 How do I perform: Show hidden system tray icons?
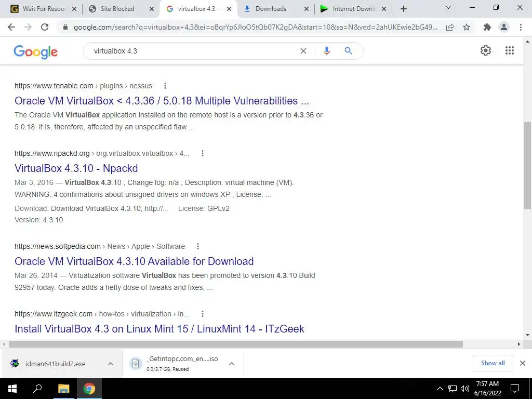pyautogui.click(x=440, y=389)
